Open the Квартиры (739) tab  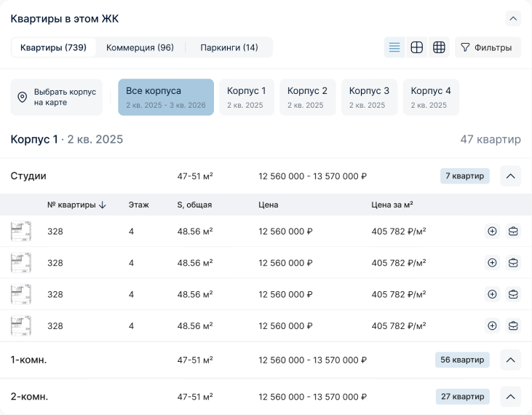53,47
